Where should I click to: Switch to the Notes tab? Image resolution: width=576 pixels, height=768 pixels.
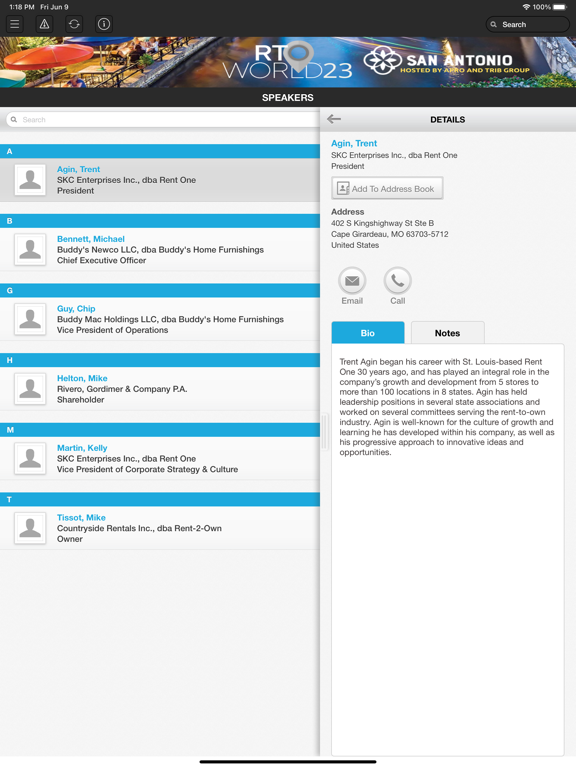(448, 333)
